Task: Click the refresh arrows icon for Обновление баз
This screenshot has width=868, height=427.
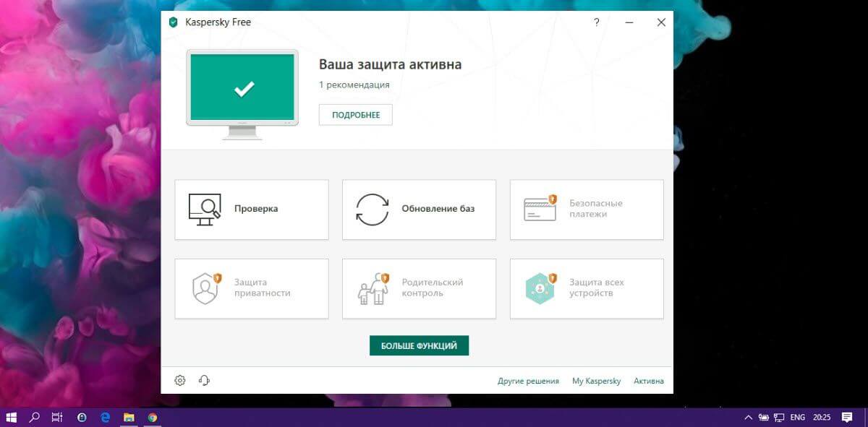Action: pos(373,210)
